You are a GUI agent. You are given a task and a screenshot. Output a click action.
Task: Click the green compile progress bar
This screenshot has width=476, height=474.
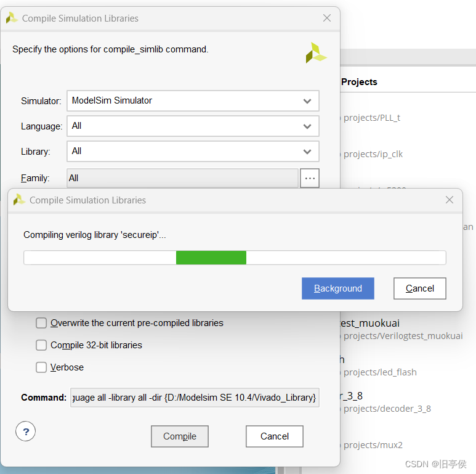(235, 258)
